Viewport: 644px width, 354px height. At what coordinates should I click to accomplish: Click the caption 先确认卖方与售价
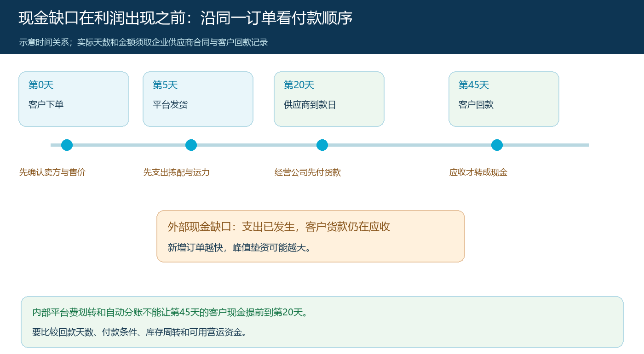[x=52, y=172]
